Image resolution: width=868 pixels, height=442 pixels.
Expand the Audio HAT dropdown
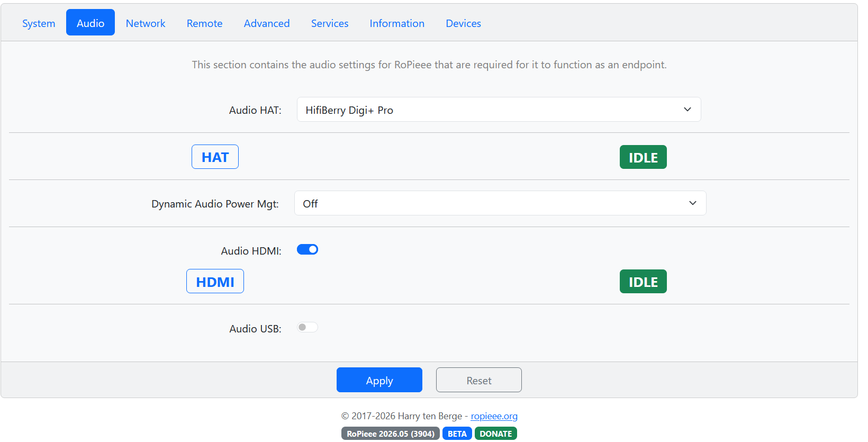[x=499, y=110]
